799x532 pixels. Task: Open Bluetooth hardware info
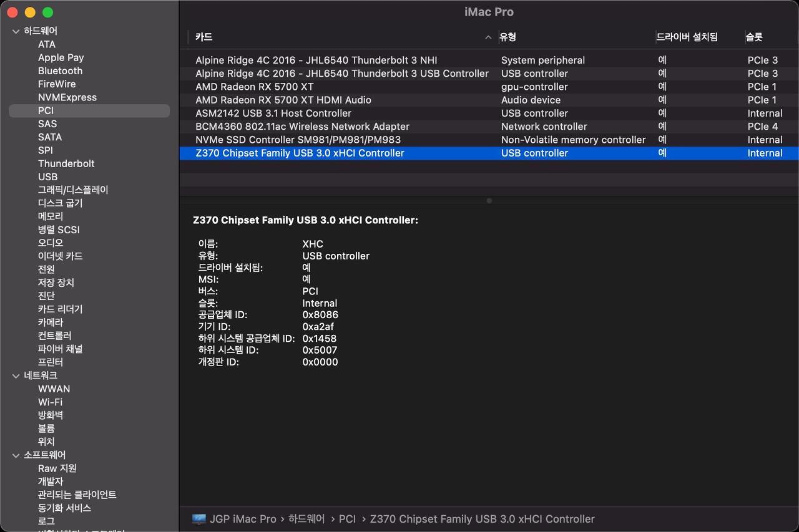(x=60, y=71)
